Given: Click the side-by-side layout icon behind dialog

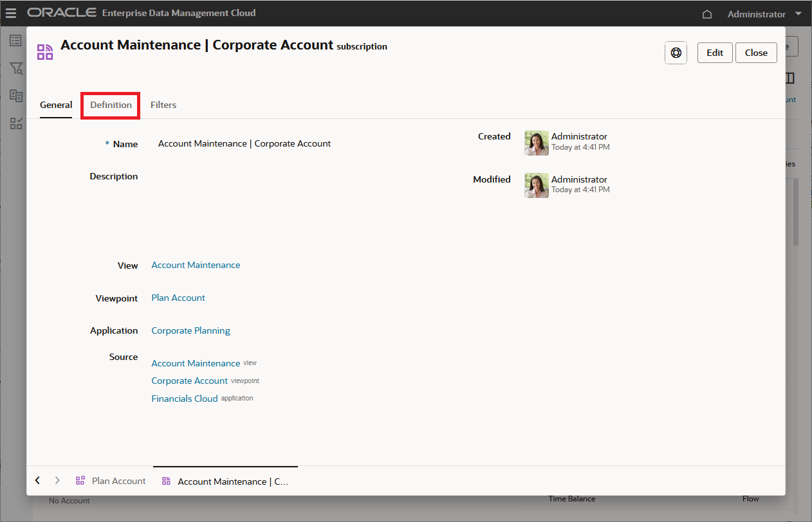Looking at the screenshot, I should 791,78.
